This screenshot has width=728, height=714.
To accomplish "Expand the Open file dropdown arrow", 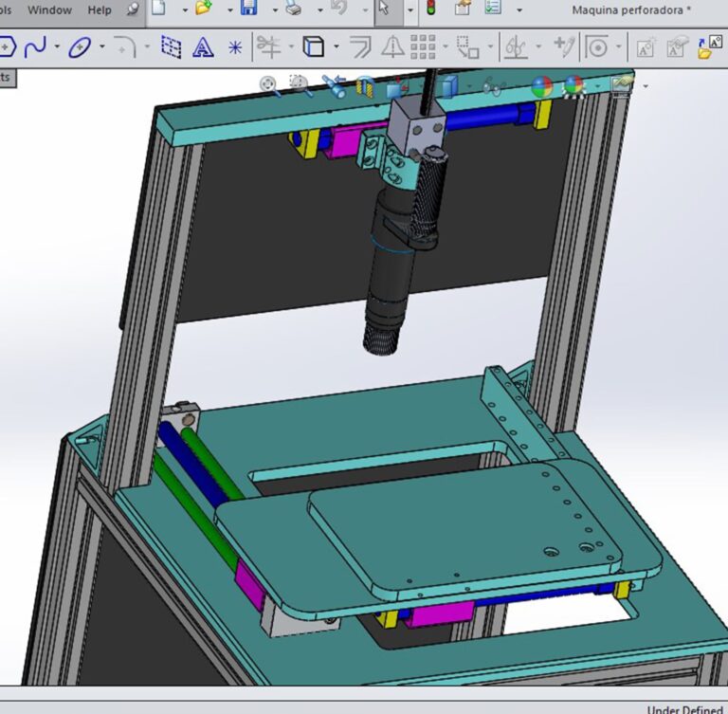I will click(222, 10).
